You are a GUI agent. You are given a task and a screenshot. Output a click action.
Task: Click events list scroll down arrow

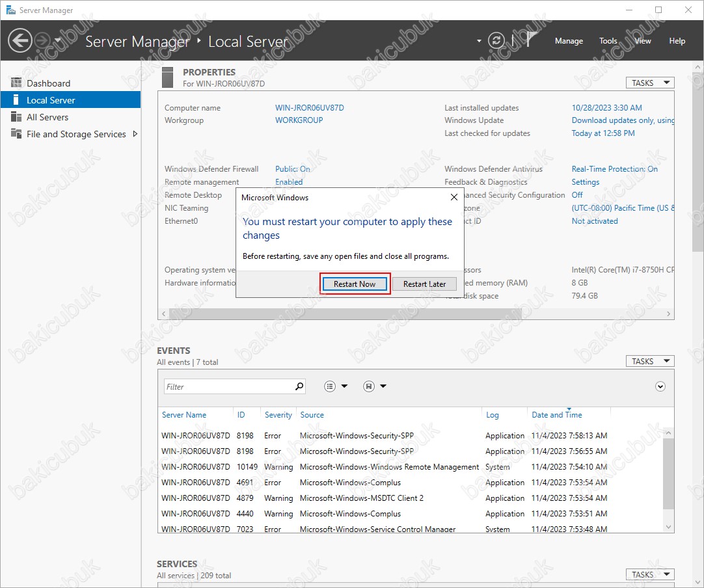668,527
